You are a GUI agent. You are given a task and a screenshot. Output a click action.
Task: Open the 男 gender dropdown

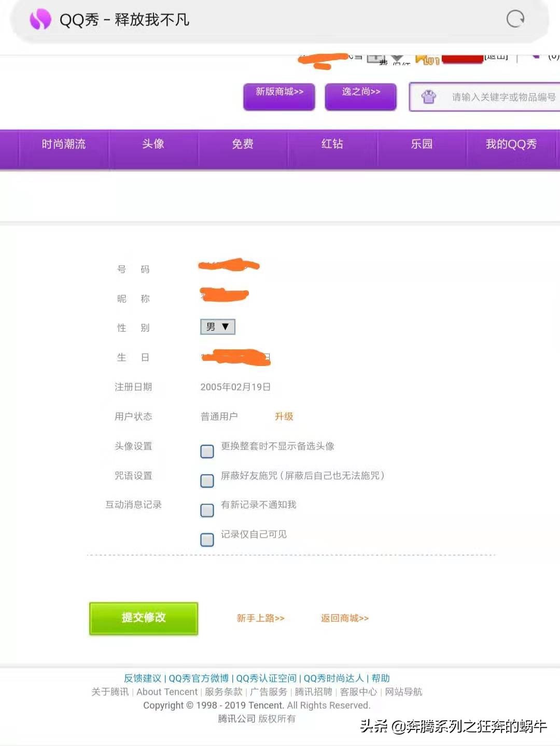(x=217, y=327)
